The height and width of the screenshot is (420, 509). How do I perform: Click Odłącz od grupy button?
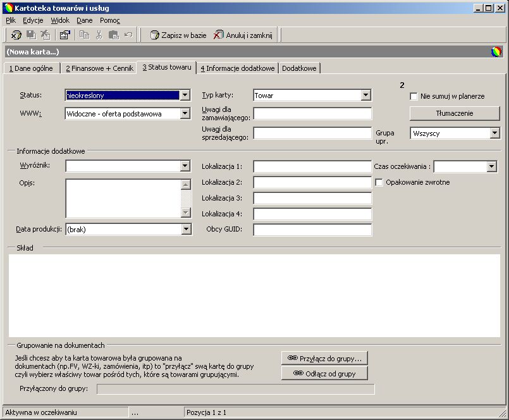pyautogui.click(x=324, y=374)
